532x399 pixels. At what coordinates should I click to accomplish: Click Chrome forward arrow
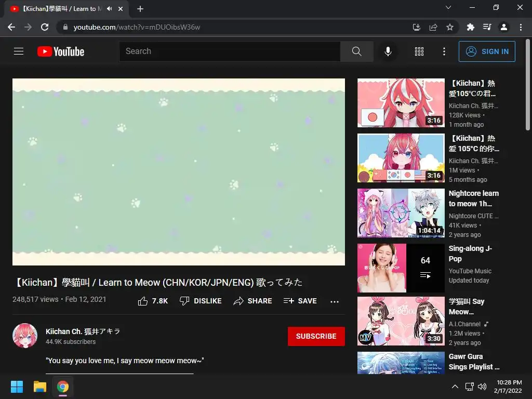pos(28,27)
